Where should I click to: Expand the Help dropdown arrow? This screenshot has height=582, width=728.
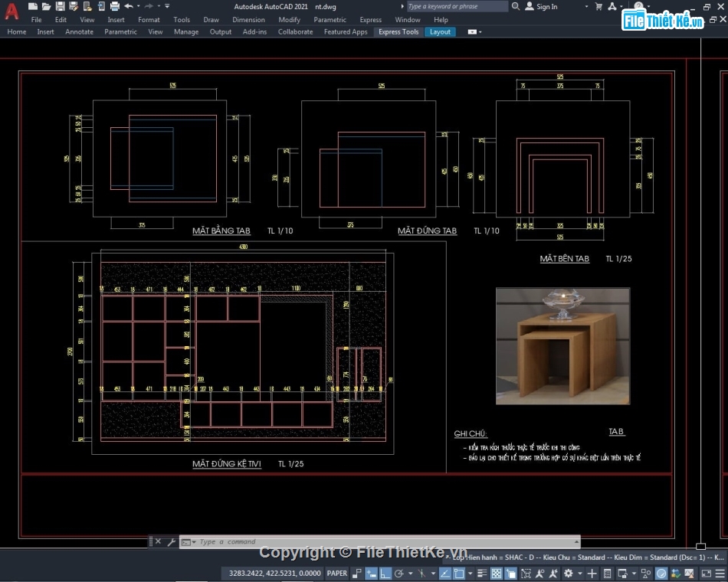[x=648, y=6]
